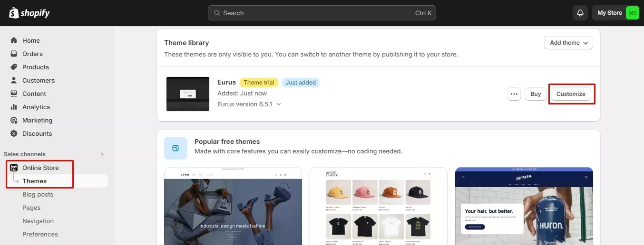Image resolution: width=644 pixels, height=245 pixels.
Task: Go to Home in sidebar
Action: tap(31, 40)
